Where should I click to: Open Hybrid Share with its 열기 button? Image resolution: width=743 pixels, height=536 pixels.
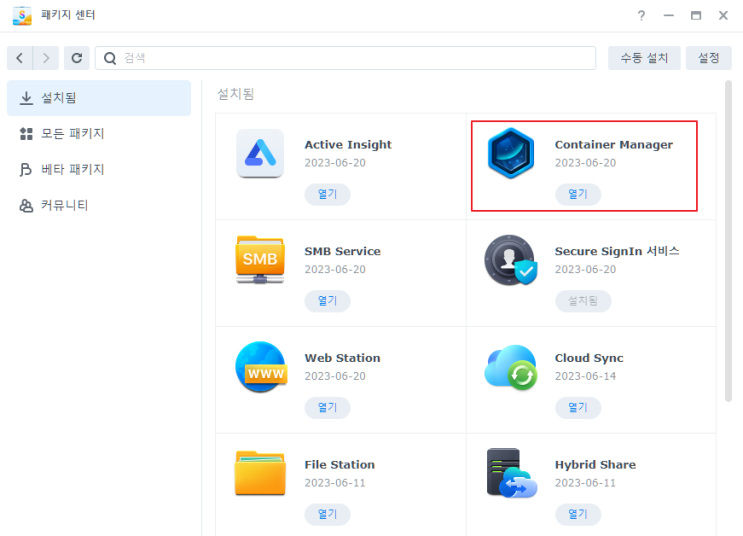[x=578, y=514]
